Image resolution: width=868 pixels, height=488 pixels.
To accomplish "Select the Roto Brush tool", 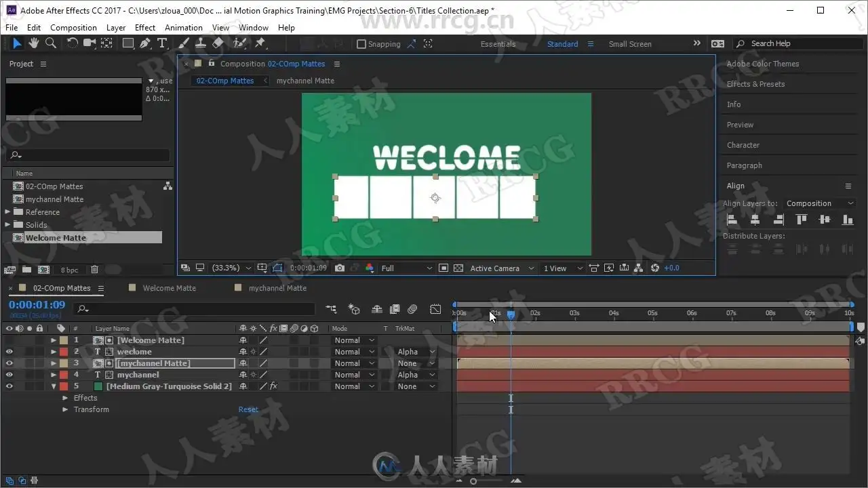I will point(239,43).
